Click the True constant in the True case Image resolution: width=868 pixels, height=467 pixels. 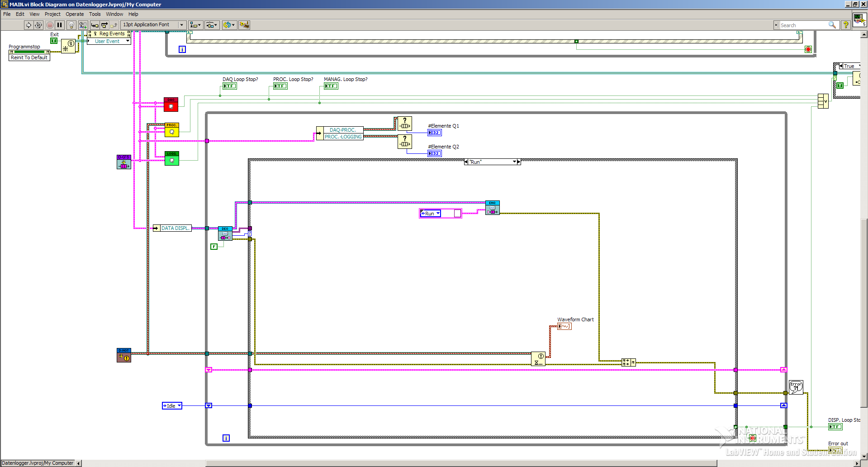840,85
